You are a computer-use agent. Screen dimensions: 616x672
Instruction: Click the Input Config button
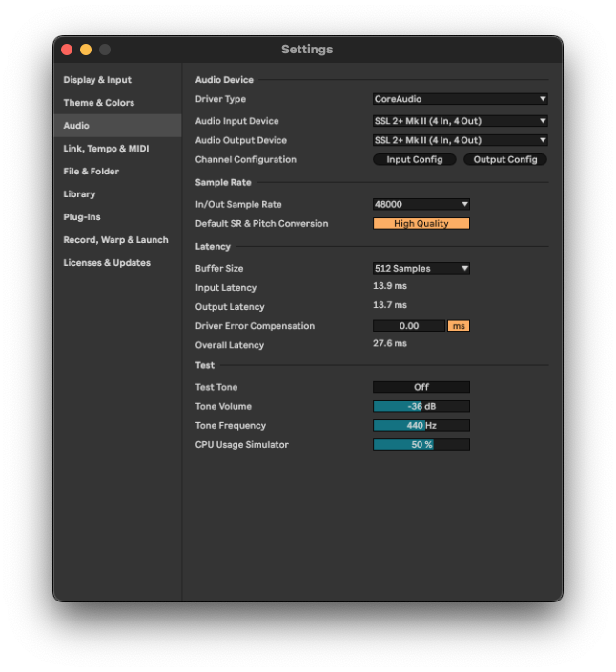[x=415, y=159]
